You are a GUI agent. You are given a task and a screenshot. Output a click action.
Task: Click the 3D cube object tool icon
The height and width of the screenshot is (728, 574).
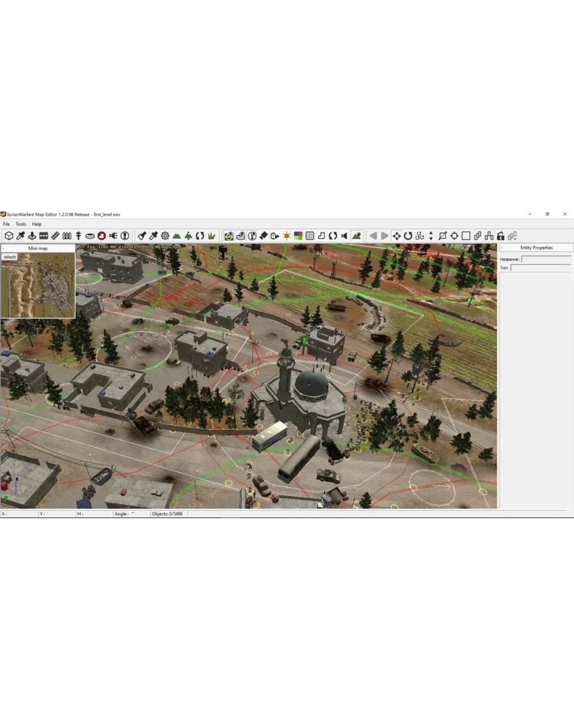point(9,236)
